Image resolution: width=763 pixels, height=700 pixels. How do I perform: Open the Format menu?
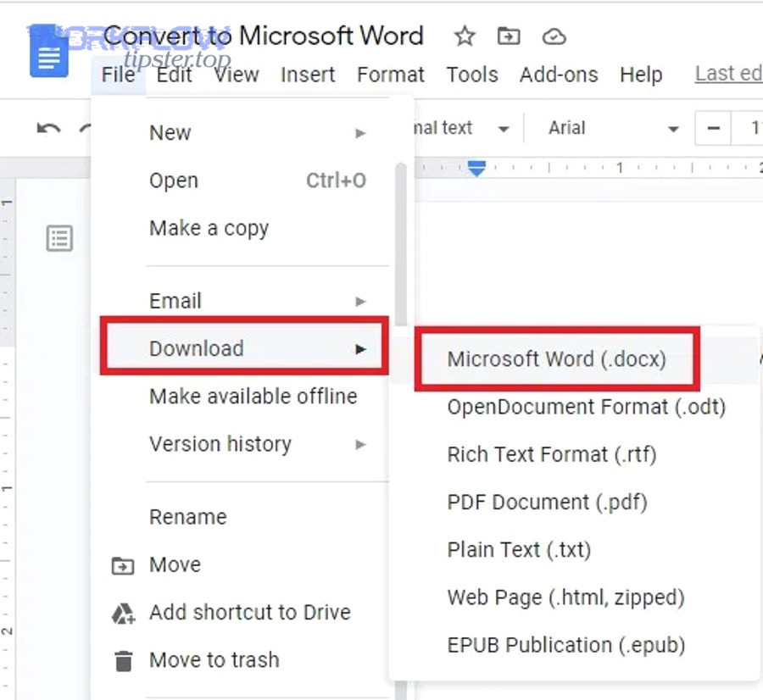click(x=390, y=75)
